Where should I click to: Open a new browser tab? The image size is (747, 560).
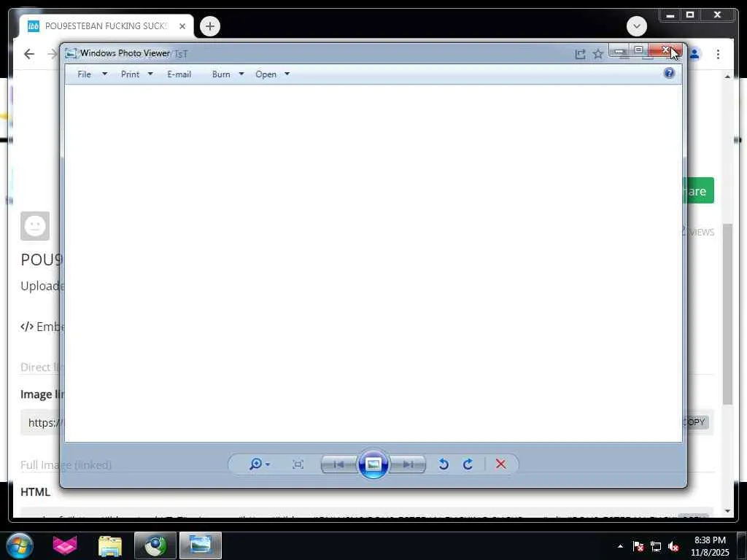coord(210,26)
